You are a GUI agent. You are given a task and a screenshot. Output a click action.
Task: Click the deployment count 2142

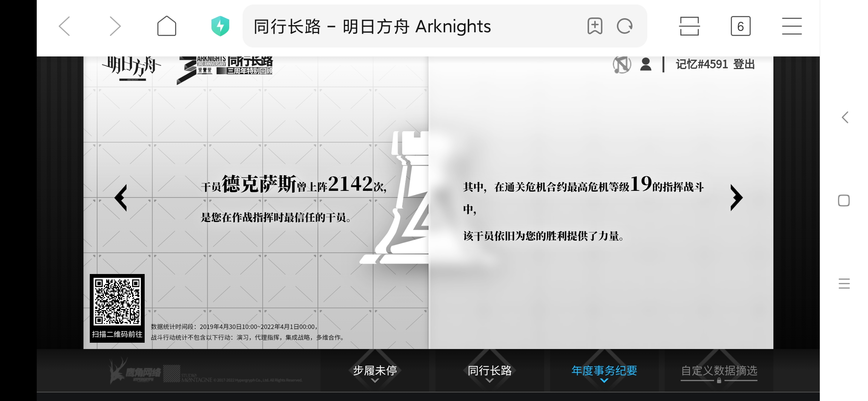point(351,183)
